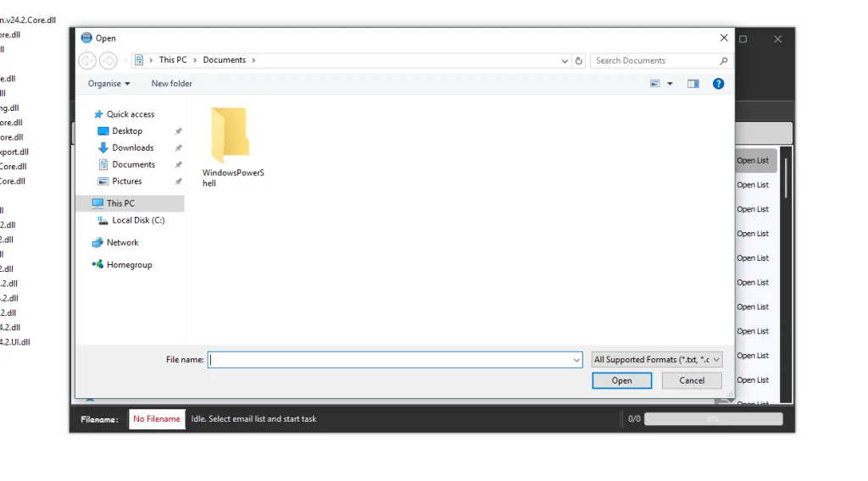Expand the File name history dropdown arrow
The width and height of the screenshot is (868, 481).
(x=576, y=360)
